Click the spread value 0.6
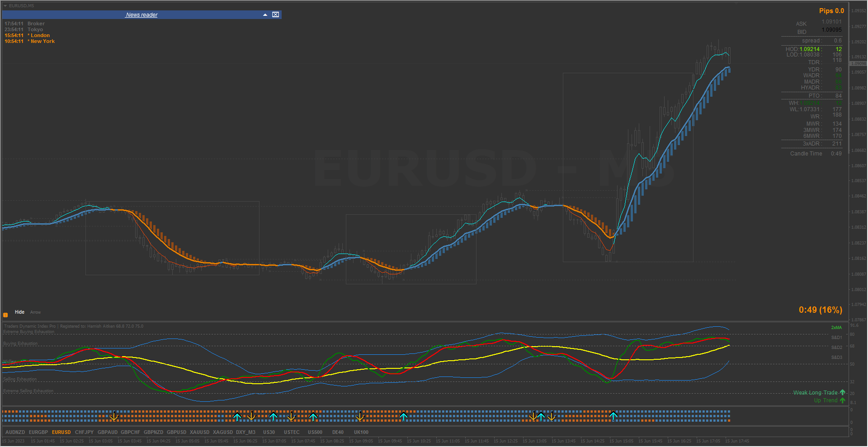868x447 pixels. [838, 41]
